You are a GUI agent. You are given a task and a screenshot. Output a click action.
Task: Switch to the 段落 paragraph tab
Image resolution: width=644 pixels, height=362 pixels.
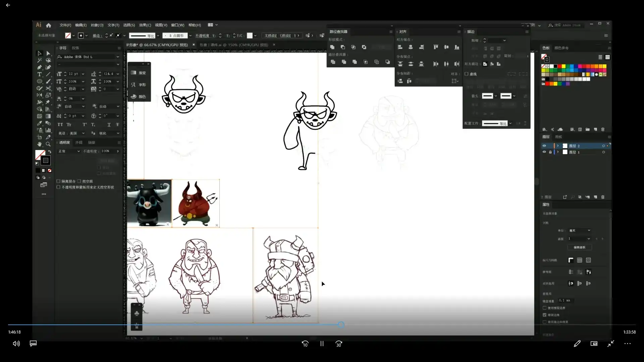(x=75, y=48)
